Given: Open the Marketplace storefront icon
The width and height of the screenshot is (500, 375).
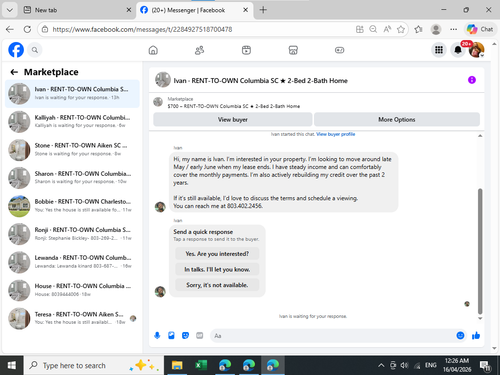Looking at the screenshot, I should pyautogui.click(x=293, y=50).
